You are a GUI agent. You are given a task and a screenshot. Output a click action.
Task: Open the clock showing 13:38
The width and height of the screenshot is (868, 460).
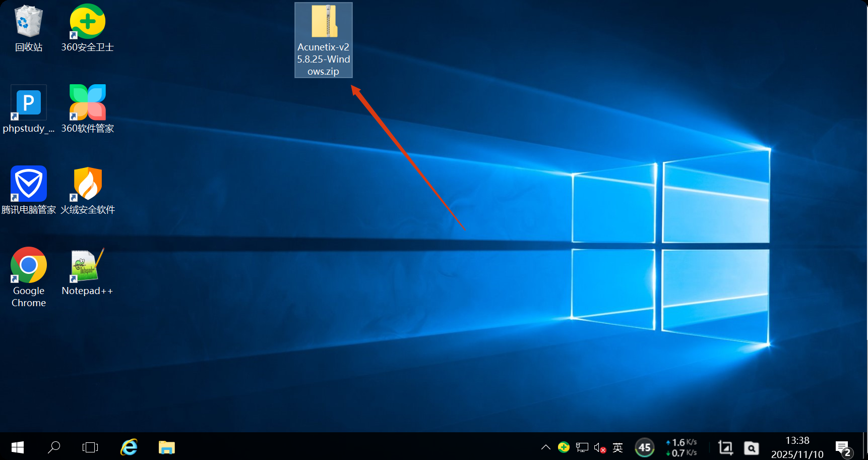797,447
